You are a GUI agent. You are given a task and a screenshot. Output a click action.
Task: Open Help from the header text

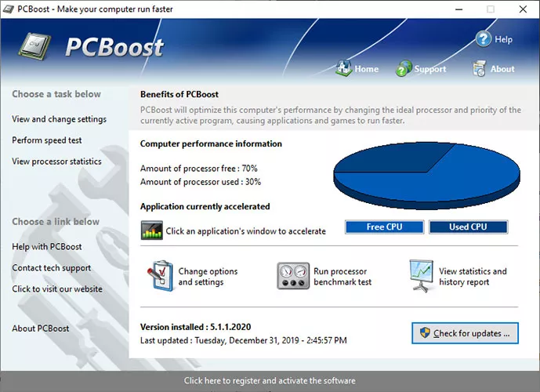503,39
